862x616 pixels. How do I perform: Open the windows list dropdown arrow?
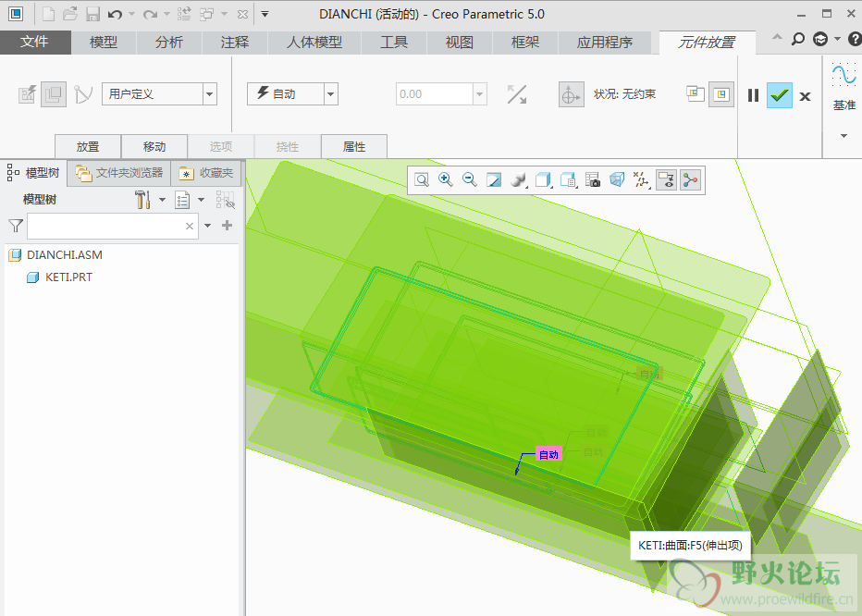pos(225,14)
